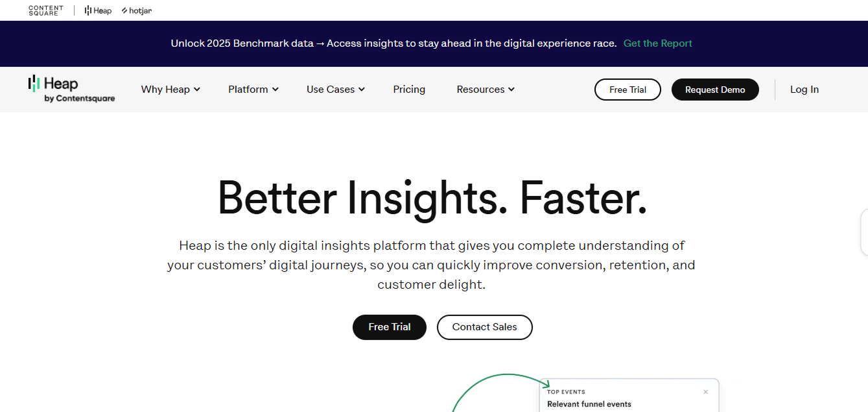Open the side widget tab at right edge
The width and height of the screenshot is (868, 412).
click(864, 232)
